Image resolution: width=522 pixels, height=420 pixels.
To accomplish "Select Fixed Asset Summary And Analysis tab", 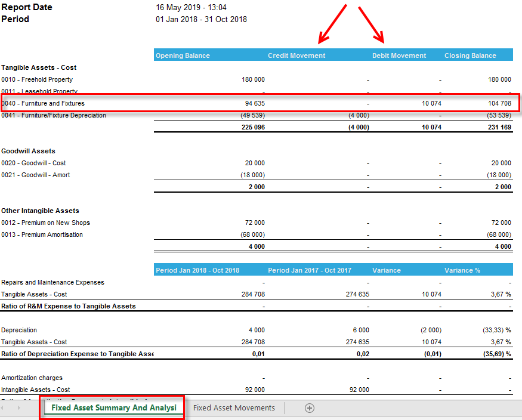I will (114, 407).
